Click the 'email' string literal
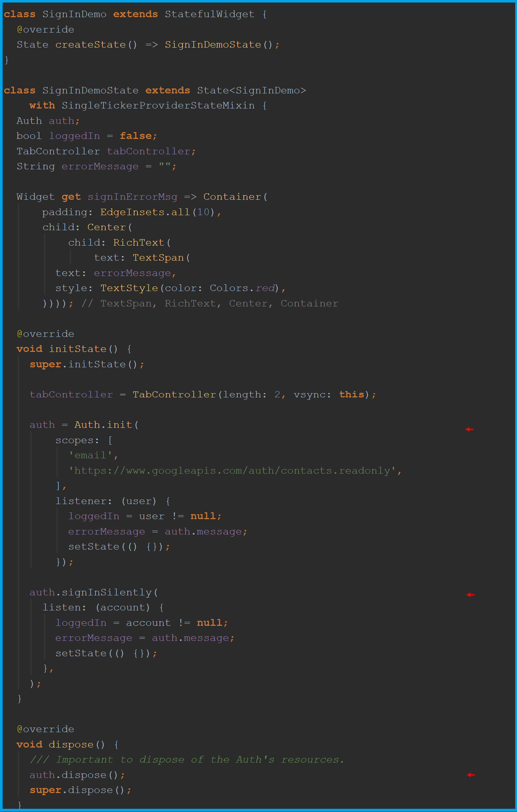Image resolution: width=517 pixels, height=812 pixels. (90, 455)
